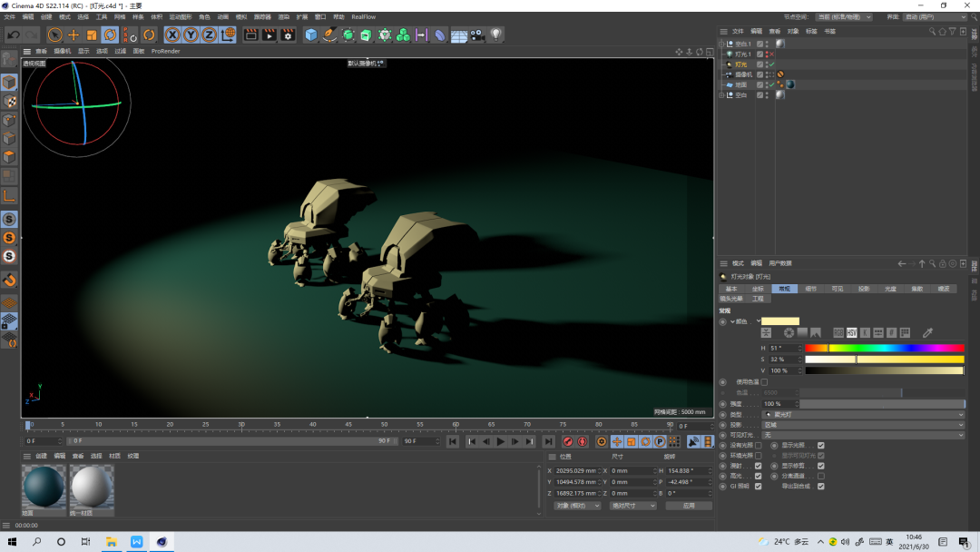
Task: Open 渲染 menu in menu bar
Action: coord(283,17)
